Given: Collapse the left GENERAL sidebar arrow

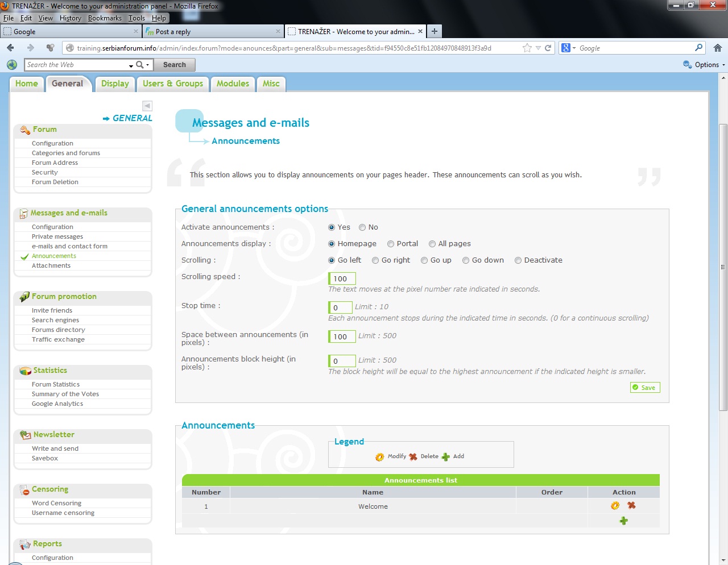Looking at the screenshot, I should point(147,106).
